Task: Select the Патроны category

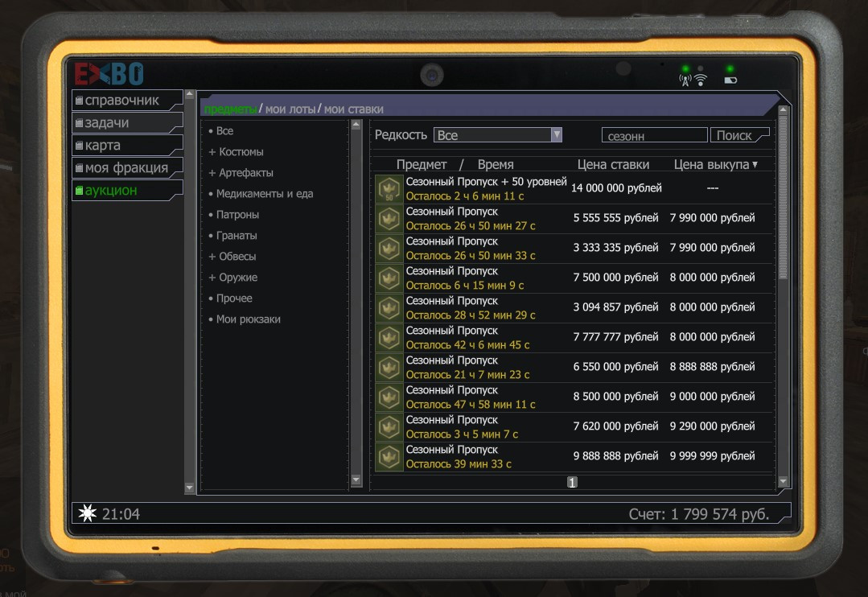Action: click(x=233, y=215)
